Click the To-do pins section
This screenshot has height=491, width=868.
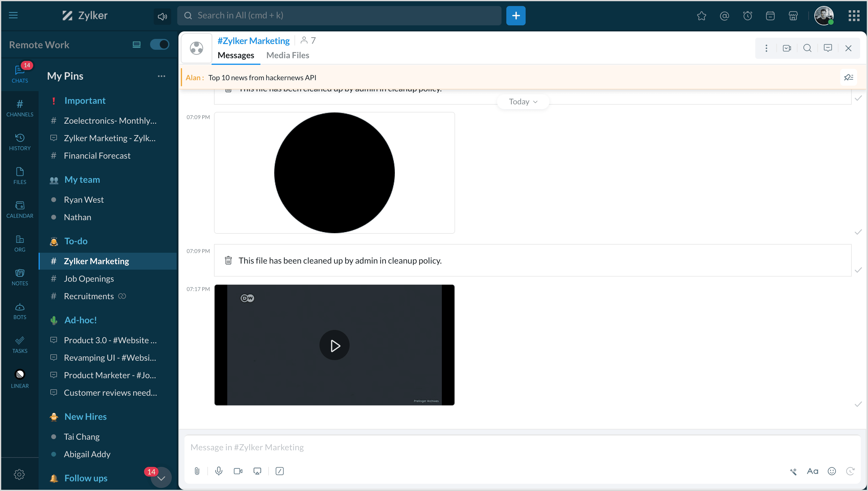tap(76, 241)
